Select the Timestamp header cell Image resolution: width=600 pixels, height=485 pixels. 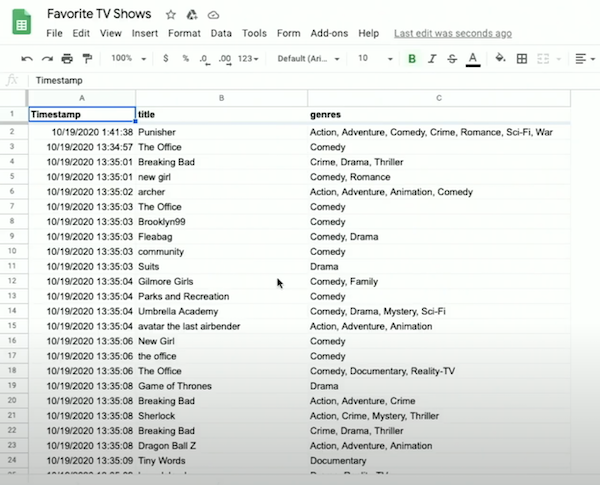(82, 114)
